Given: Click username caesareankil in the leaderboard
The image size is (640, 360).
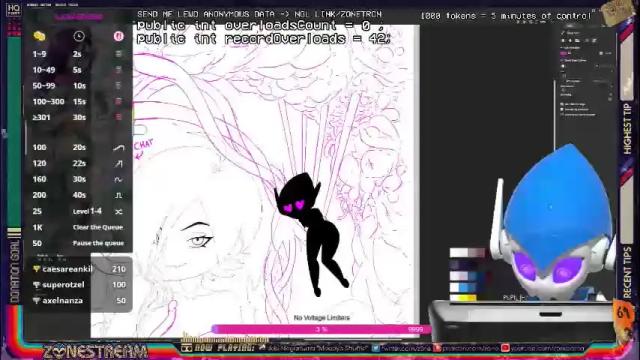Looking at the screenshot, I should (x=67, y=269).
